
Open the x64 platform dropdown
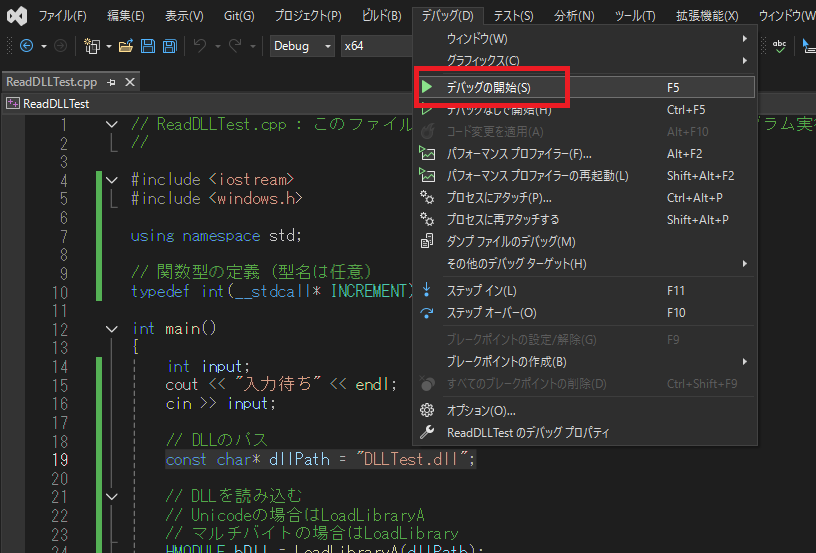point(370,46)
